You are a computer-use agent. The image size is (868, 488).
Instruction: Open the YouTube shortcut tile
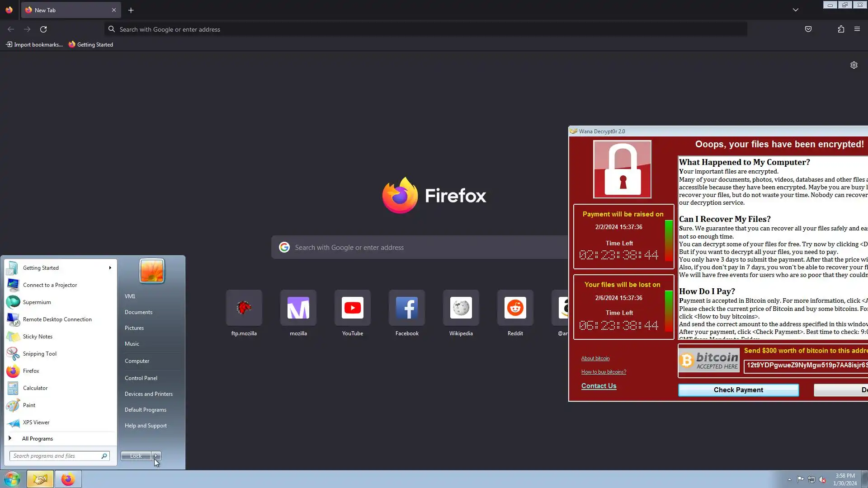tap(353, 308)
